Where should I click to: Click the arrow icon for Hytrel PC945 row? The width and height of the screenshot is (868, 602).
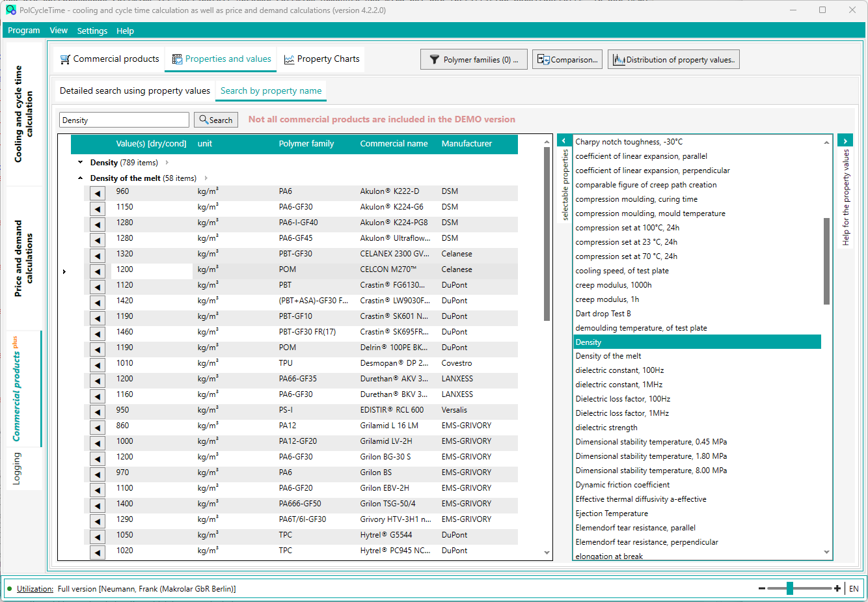pyautogui.click(x=98, y=552)
